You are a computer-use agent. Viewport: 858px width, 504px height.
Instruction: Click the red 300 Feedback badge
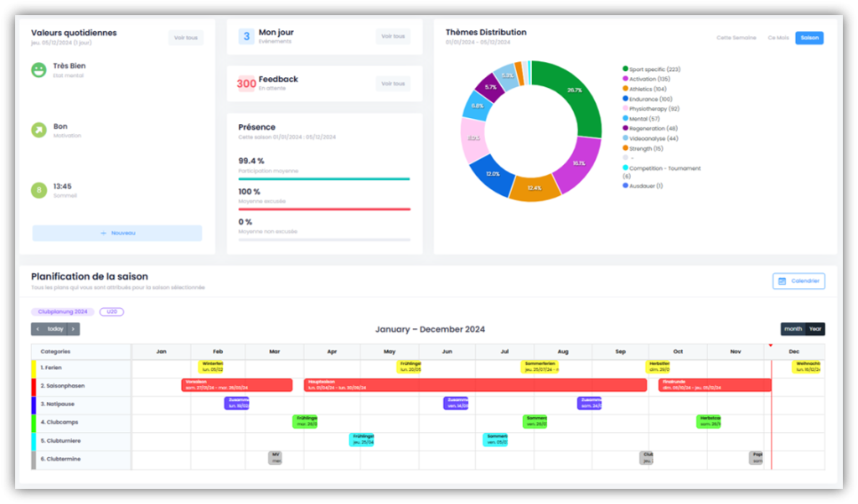click(246, 83)
